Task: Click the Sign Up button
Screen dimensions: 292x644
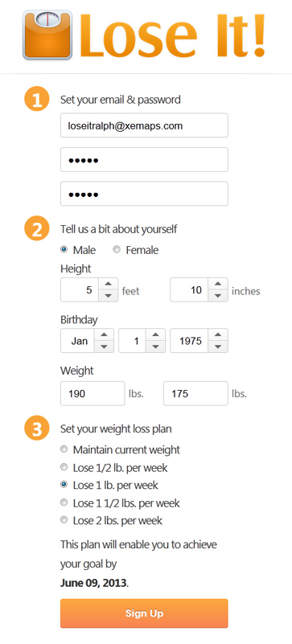Action: coord(144,613)
